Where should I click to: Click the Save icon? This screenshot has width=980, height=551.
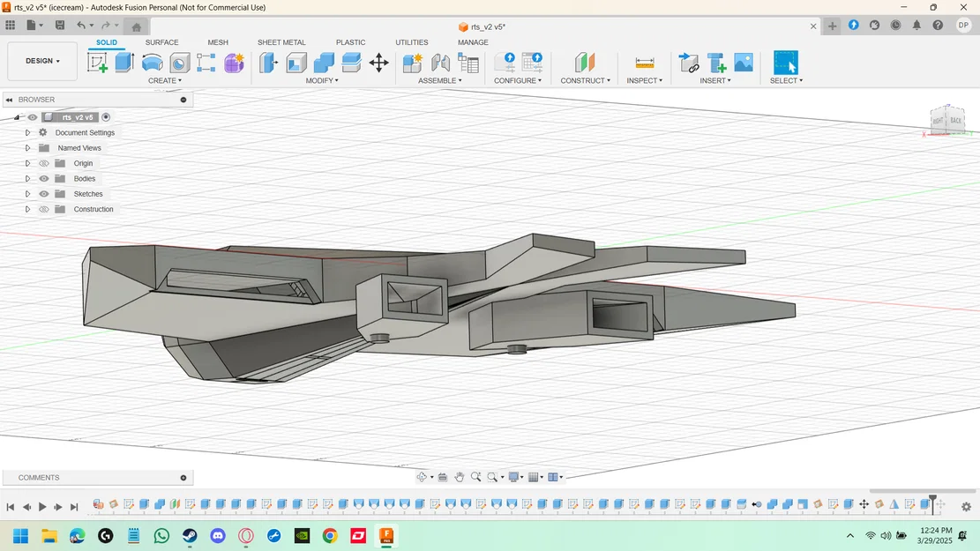(x=60, y=25)
